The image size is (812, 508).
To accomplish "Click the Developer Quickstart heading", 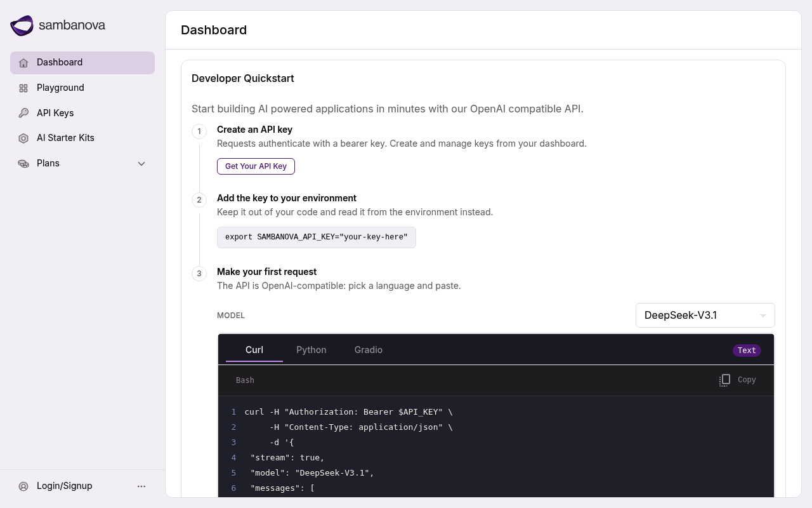I will tap(243, 78).
